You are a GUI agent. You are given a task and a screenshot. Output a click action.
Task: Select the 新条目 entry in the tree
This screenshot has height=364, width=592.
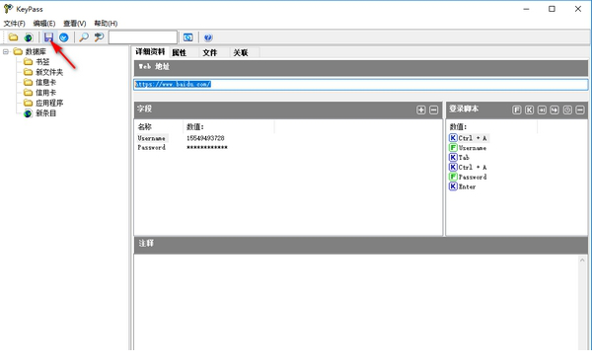[45, 112]
